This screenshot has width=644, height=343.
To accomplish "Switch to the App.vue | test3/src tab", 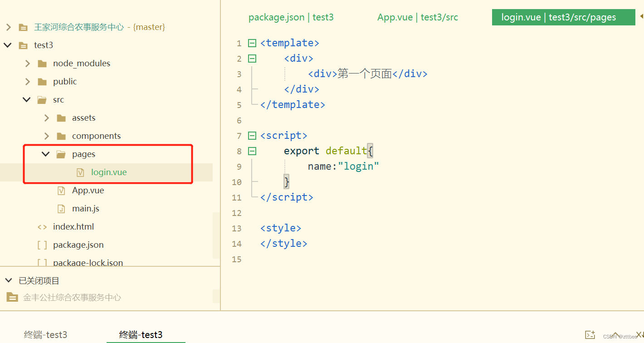I will (418, 17).
